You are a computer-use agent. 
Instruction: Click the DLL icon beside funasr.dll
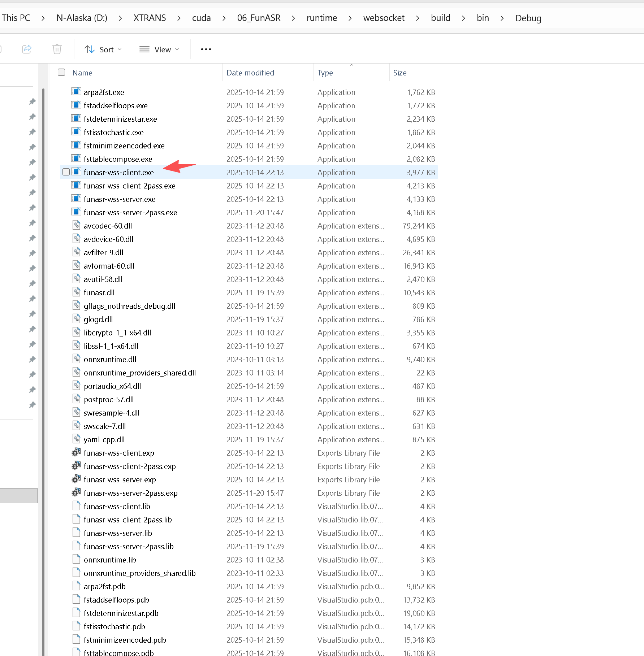click(76, 292)
